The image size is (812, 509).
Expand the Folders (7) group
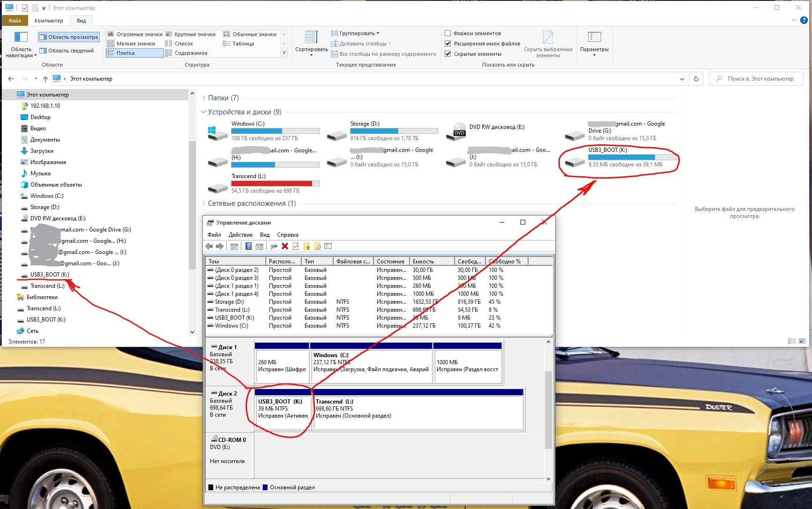(203, 98)
